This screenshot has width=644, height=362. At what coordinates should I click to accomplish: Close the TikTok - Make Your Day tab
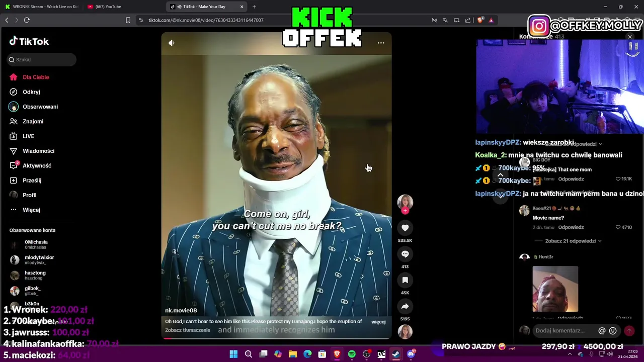click(x=242, y=7)
